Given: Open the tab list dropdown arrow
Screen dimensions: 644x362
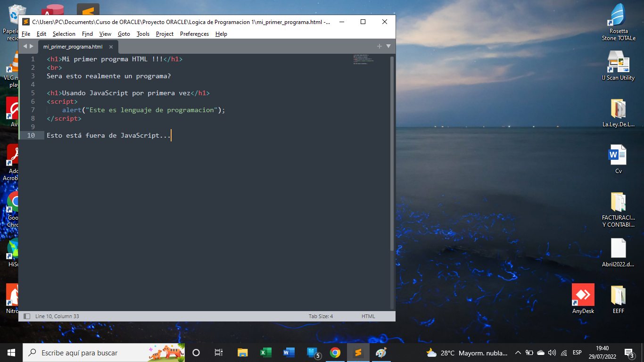Looking at the screenshot, I should tap(388, 46).
